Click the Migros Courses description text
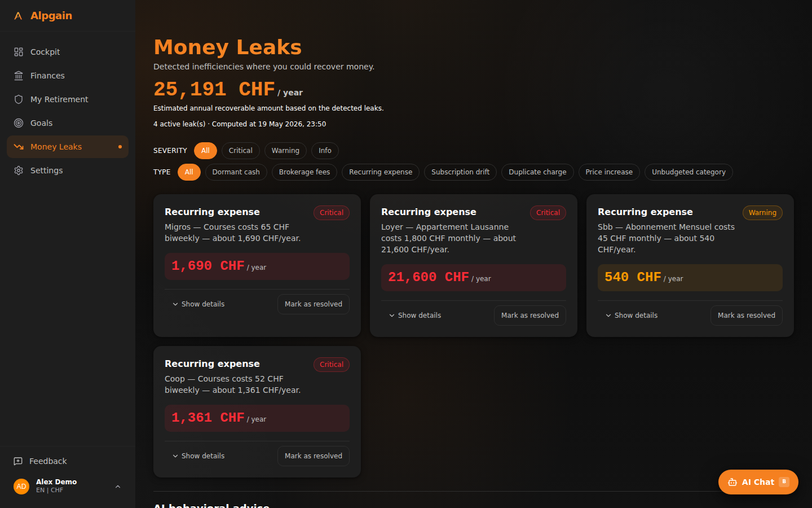This screenshot has width=812, height=508. coord(232,233)
